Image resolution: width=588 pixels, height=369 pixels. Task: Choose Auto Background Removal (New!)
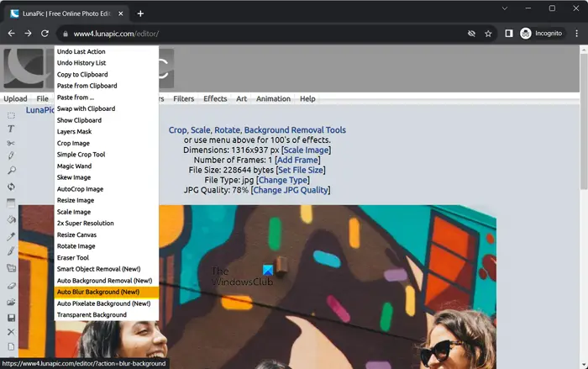pos(107,281)
